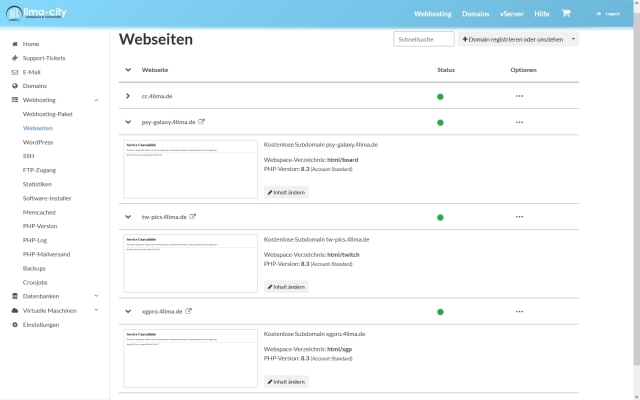Viewport: 640px width, 400px height.
Task: Expand the Datenbanken sidebar section arrow
Action: [x=96, y=296]
